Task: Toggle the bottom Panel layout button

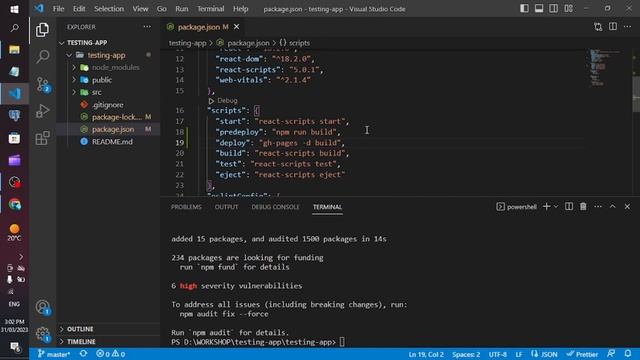Action: pos(539,9)
